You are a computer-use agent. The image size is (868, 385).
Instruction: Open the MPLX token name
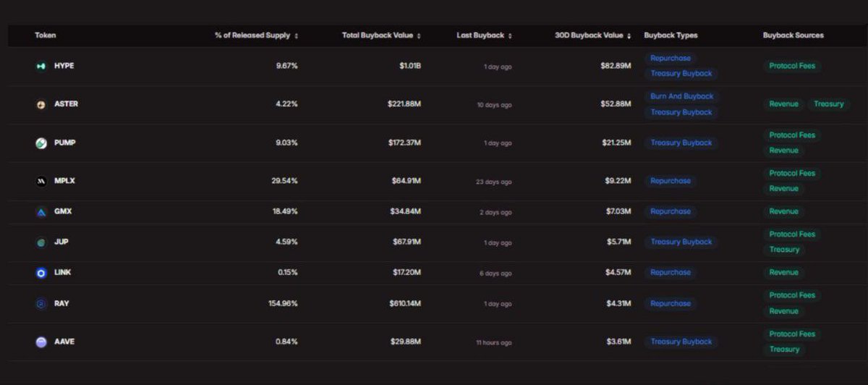click(64, 181)
